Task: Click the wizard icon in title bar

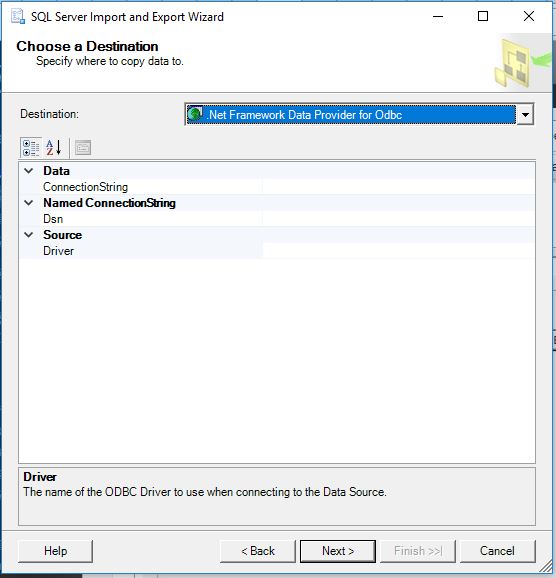Action: coord(18,17)
